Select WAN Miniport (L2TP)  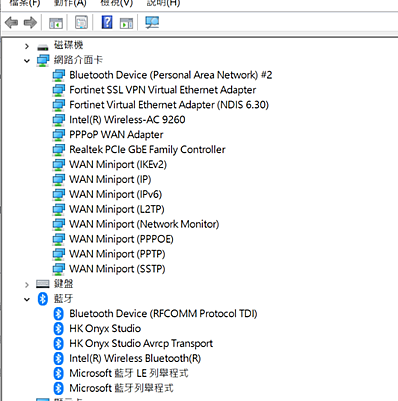117,209
